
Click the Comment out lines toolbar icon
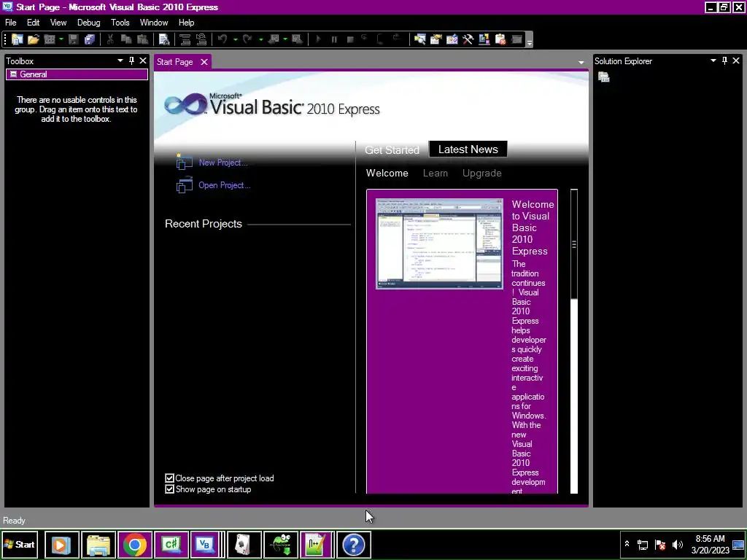pos(185,39)
